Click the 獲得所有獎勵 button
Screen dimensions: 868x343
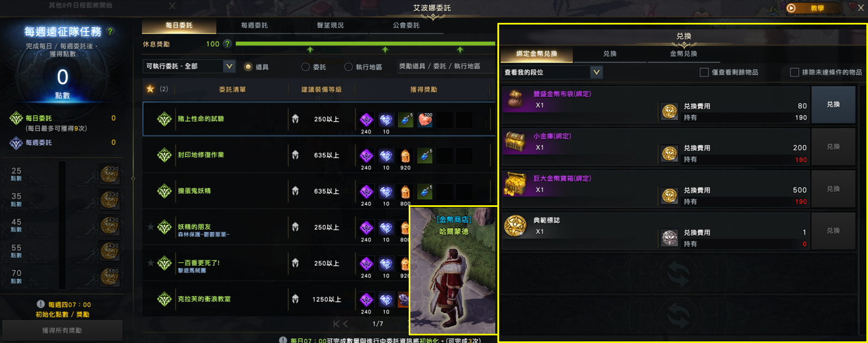[x=62, y=330]
